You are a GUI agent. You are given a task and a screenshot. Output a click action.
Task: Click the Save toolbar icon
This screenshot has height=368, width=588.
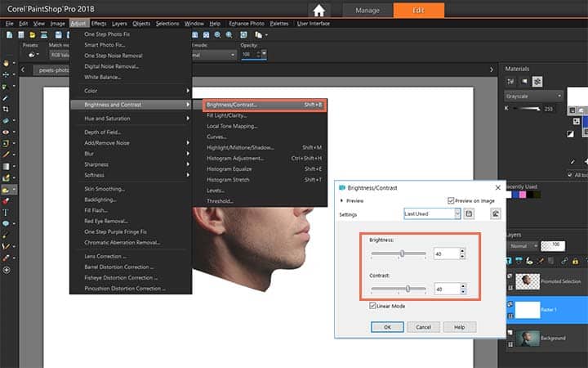(59, 35)
